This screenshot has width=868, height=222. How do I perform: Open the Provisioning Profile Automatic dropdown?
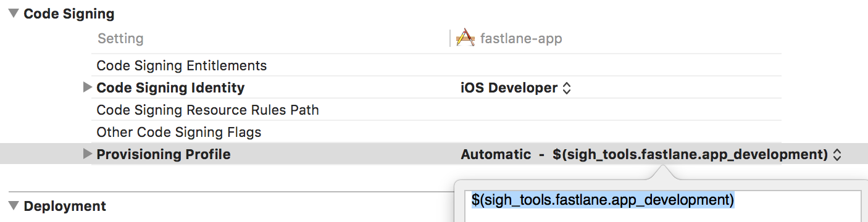(x=651, y=155)
